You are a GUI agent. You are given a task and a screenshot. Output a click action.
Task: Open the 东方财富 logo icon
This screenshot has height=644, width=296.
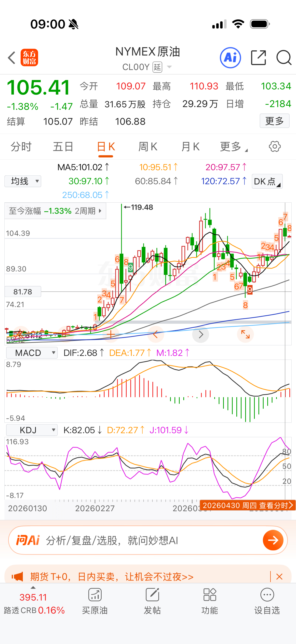pyautogui.click(x=29, y=57)
